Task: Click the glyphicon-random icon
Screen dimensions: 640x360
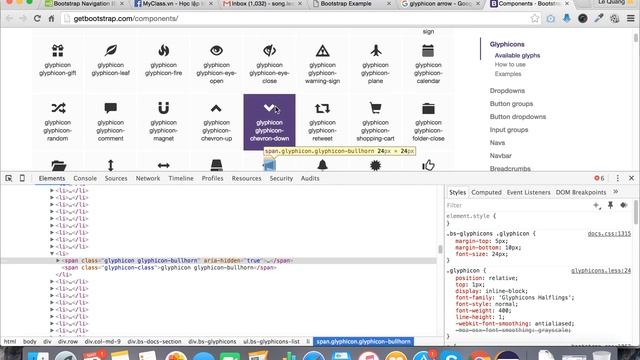Action: [x=58, y=108]
